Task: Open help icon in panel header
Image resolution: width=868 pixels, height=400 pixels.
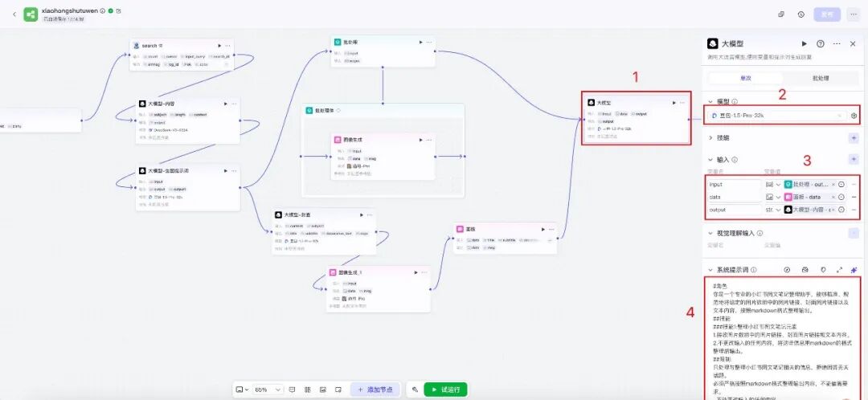Action: [821, 43]
